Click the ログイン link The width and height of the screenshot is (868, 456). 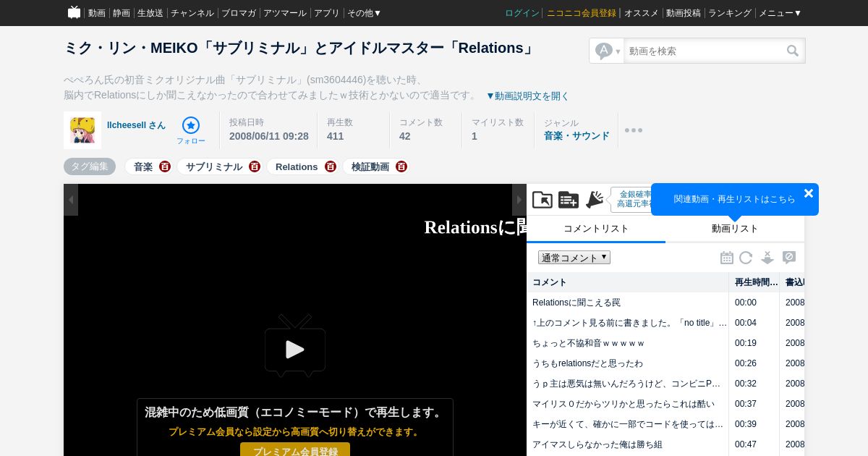(x=522, y=13)
